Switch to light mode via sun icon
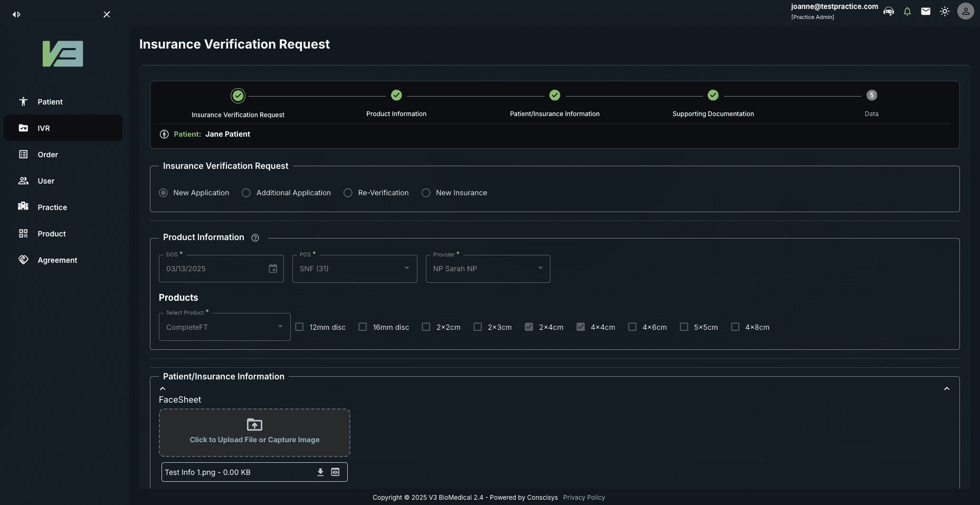The image size is (980, 505). click(x=945, y=11)
